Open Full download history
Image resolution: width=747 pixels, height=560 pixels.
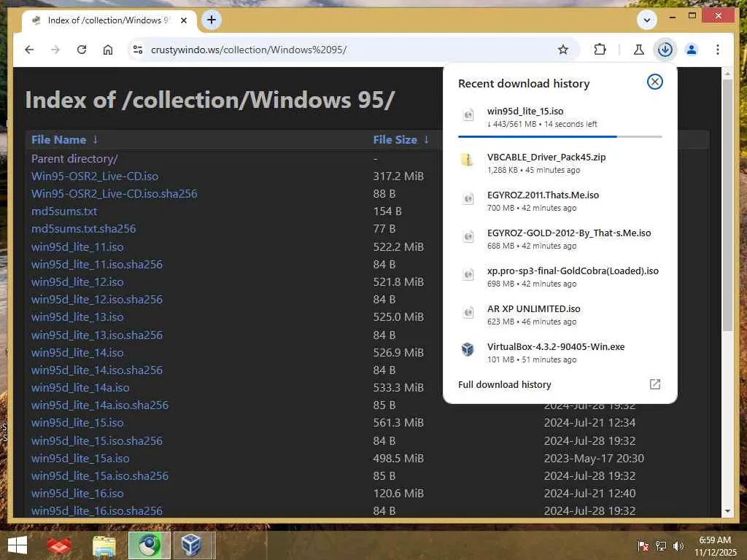pyautogui.click(x=505, y=384)
